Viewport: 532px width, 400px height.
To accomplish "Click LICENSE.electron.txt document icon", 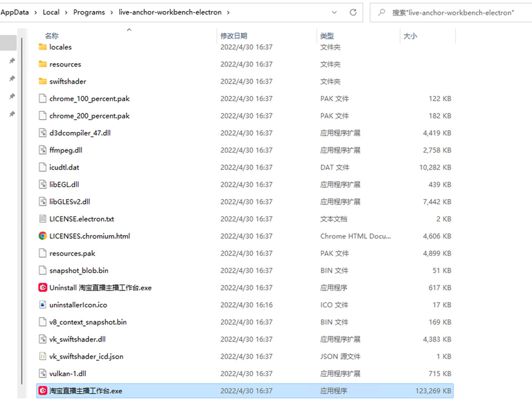I will coord(43,219).
